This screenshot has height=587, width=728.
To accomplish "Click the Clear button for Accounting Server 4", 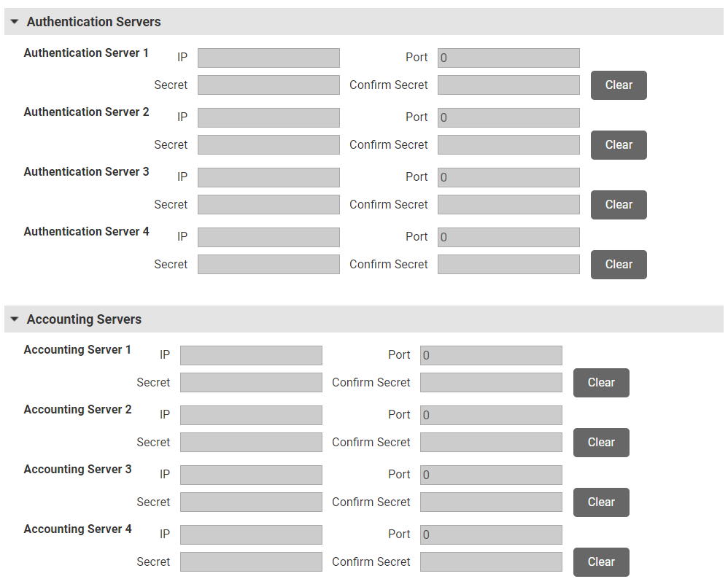I will pyautogui.click(x=600, y=562).
